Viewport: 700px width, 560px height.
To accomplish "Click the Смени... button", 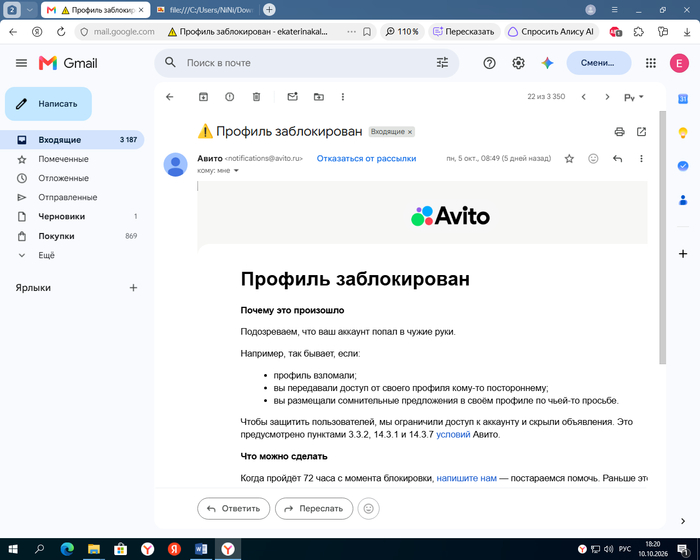I will tap(598, 63).
